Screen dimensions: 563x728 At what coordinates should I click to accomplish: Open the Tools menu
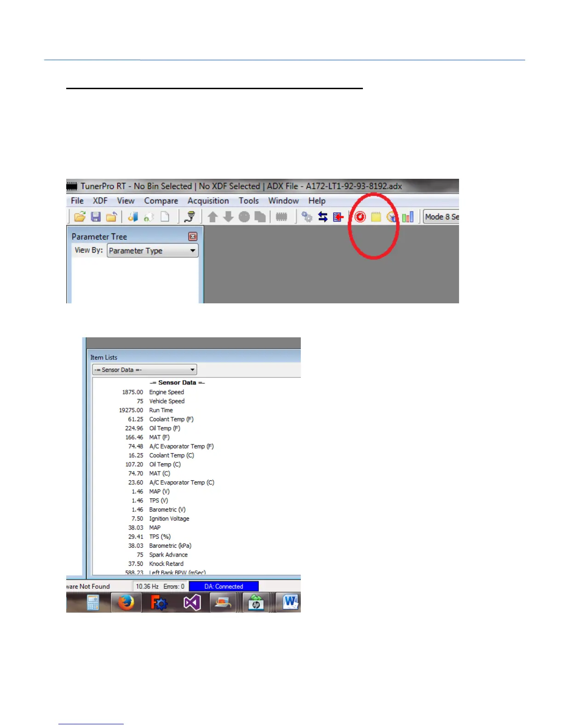coord(248,201)
